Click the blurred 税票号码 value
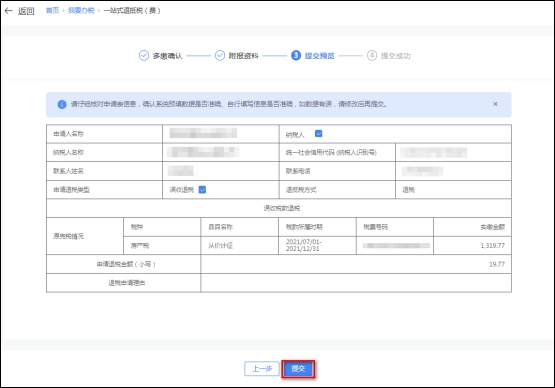Screen dimensions: 555x388 [x=396, y=246]
